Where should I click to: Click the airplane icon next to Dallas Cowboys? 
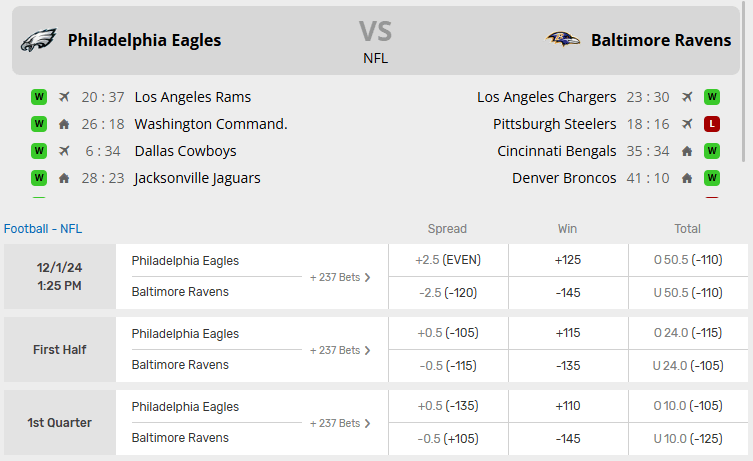64,151
